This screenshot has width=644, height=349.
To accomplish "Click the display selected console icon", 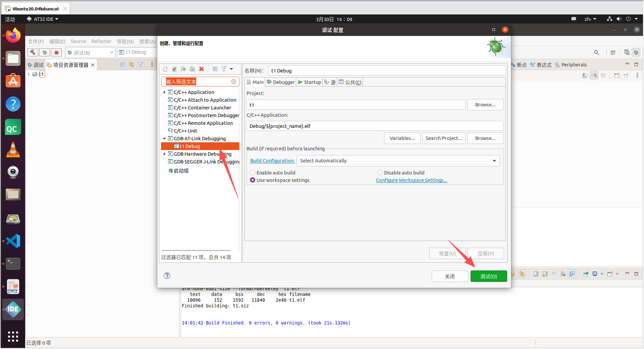I will (x=595, y=274).
